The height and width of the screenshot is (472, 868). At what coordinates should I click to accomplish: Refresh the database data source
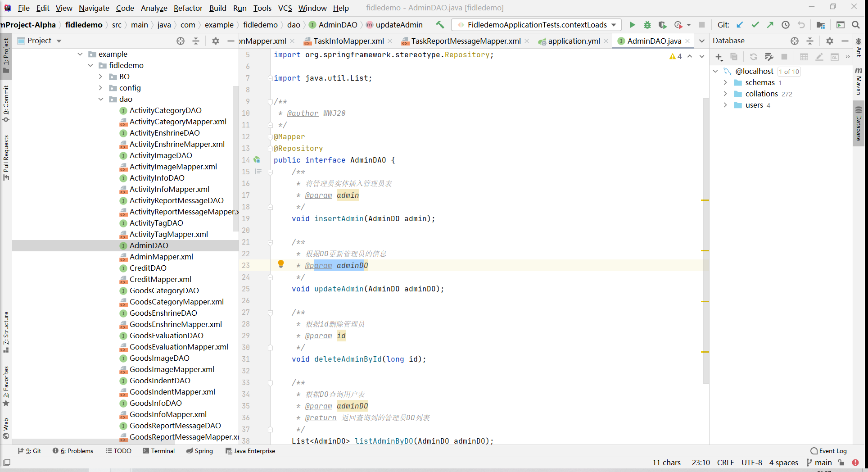click(x=753, y=57)
